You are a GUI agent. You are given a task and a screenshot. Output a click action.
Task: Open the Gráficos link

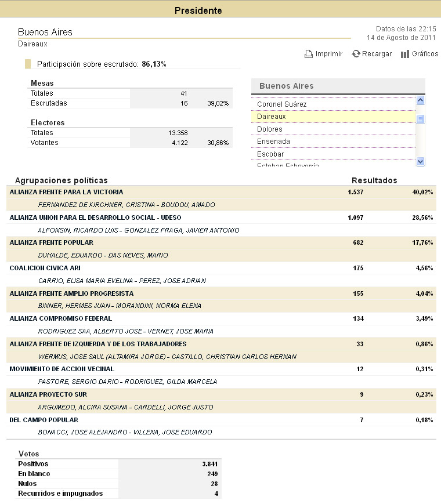coord(425,54)
